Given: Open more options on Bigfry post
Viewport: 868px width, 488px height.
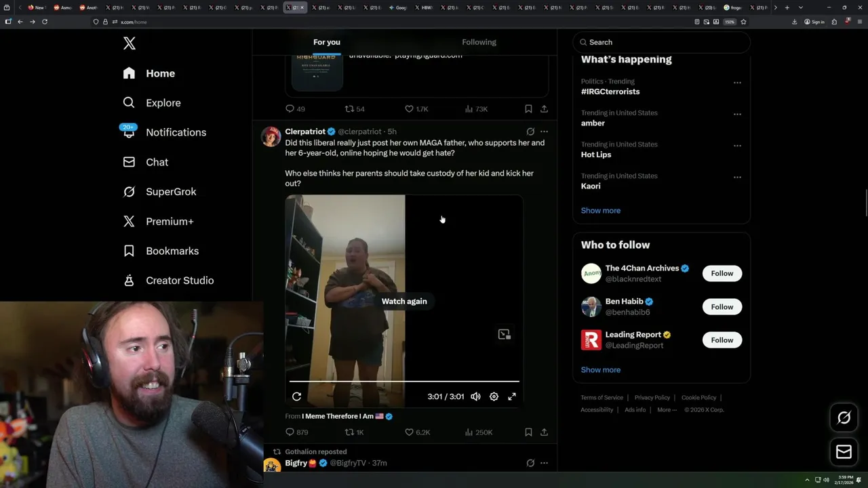Looking at the screenshot, I should point(544,463).
